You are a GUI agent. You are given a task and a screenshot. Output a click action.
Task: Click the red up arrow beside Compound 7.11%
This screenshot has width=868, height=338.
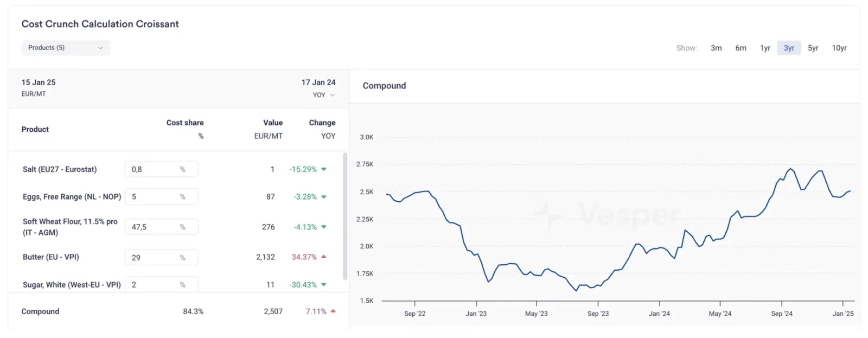[x=333, y=311]
